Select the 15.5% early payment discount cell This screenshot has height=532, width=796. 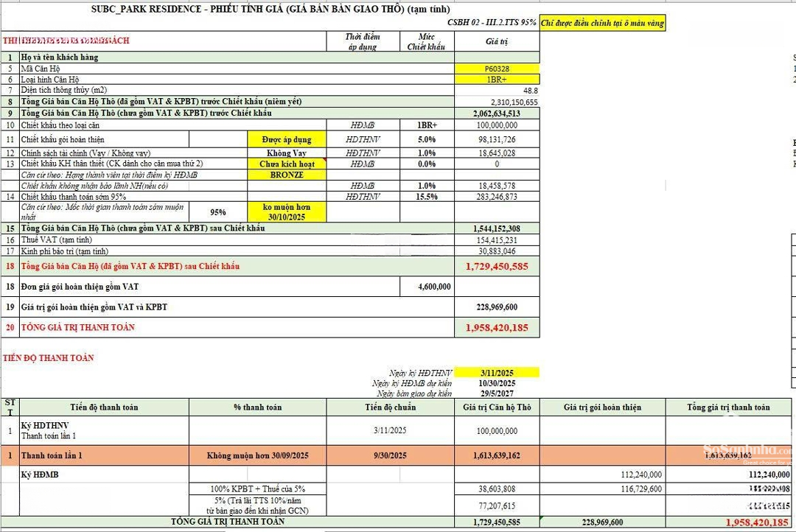(427, 197)
